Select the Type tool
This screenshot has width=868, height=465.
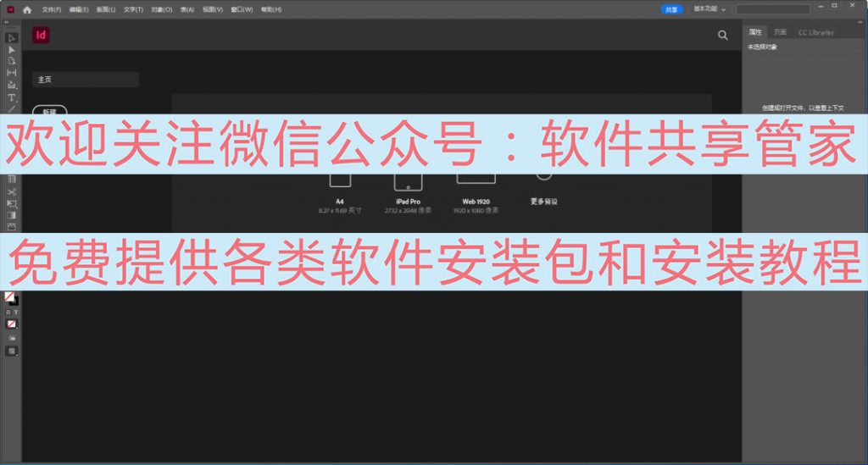coord(11,97)
